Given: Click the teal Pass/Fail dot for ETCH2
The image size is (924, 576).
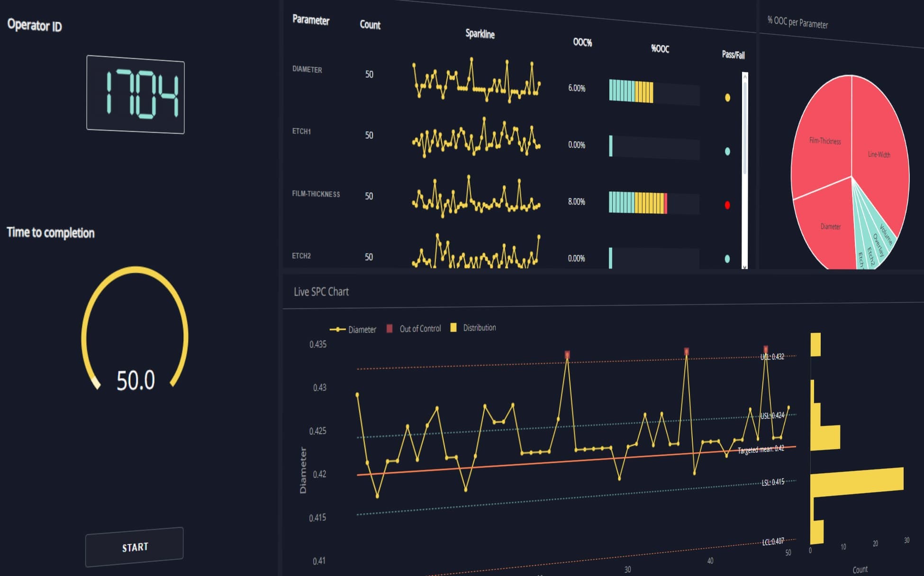Looking at the screenshot, I should [727, 259].
